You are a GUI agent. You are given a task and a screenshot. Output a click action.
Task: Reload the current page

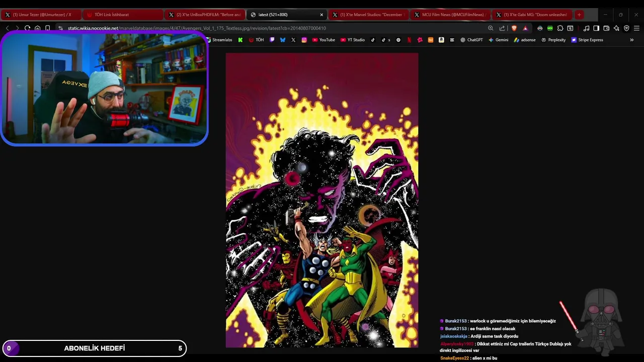(x=27, y=28)
